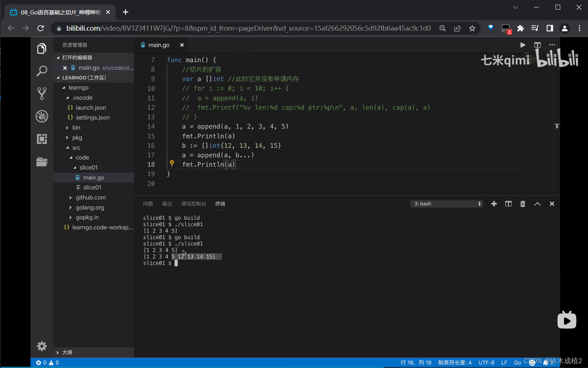Screen dimensions: 588x368
Task: Change LF line ending in status bar
Action: pyautogui.click(x=504, y=363)
